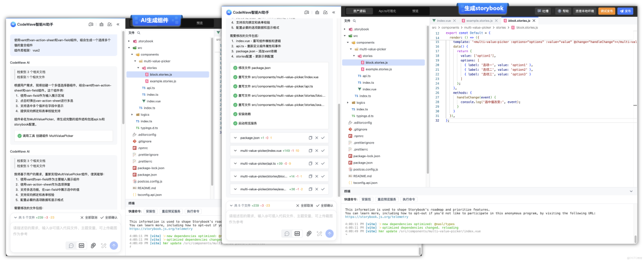Send the message with blue arrow button
The height and width of the screenshot is (261, 644).
330,233
